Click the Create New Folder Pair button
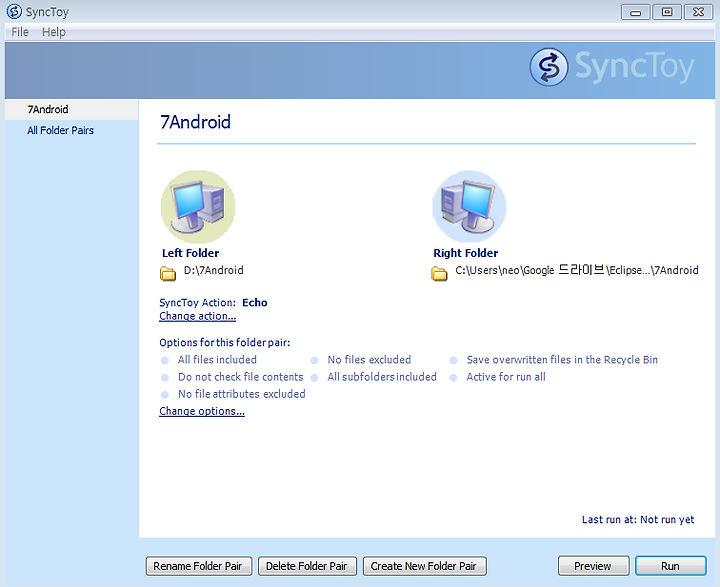Image resolution: width=720 pixels, height=587 pixels. pyautogui.click(x=425, y=566)
